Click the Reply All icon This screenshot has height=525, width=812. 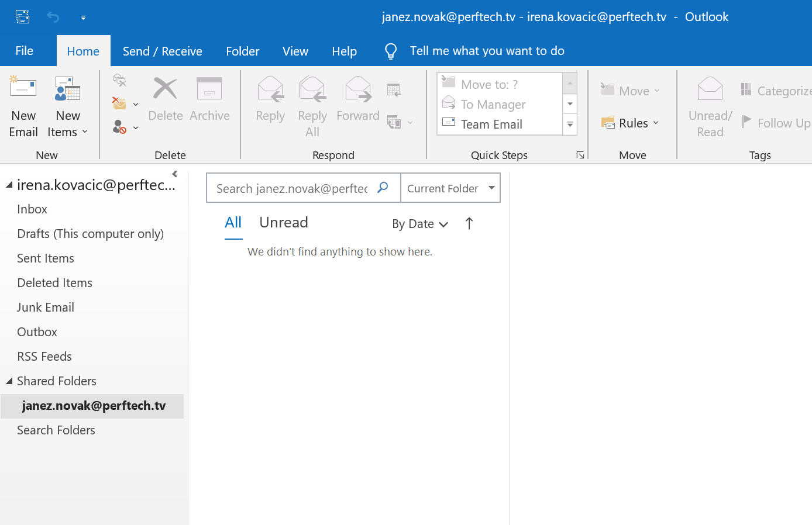(312, 89)
